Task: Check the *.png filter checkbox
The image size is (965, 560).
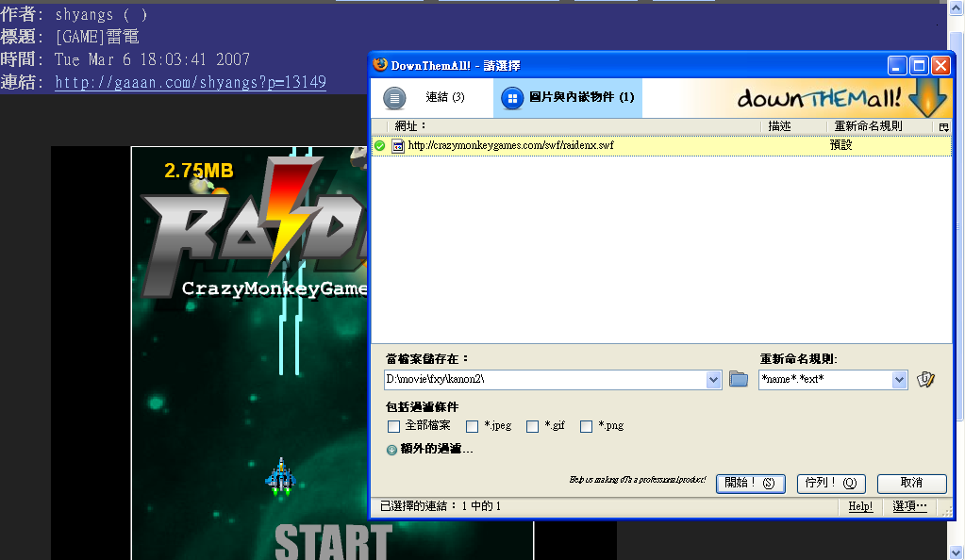Action: pos(586,426)
